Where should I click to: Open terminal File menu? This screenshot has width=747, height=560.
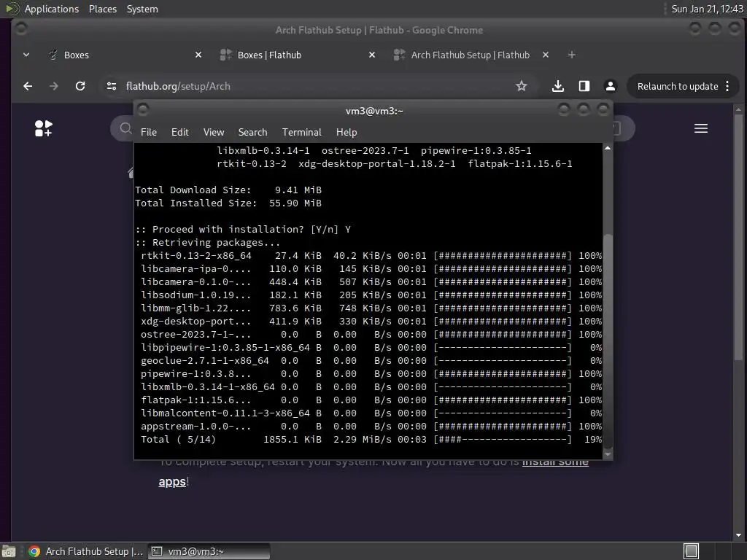pyautogui.click(x=149, y=133)
